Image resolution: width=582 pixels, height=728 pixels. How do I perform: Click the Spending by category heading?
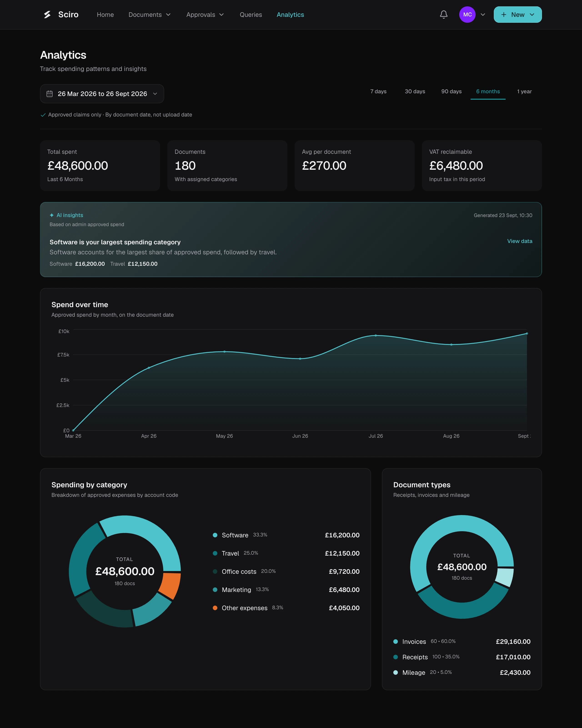(89, 485)
